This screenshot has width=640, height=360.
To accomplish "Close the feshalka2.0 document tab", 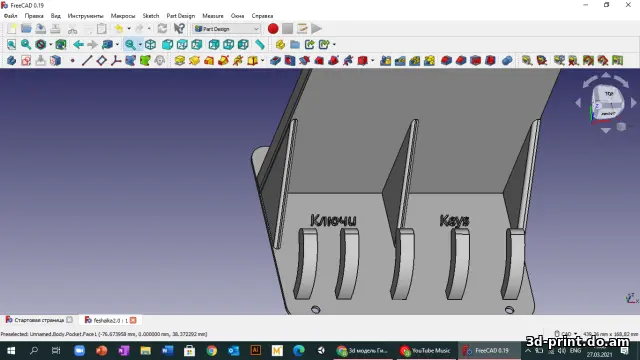I will tap(133, 320).
